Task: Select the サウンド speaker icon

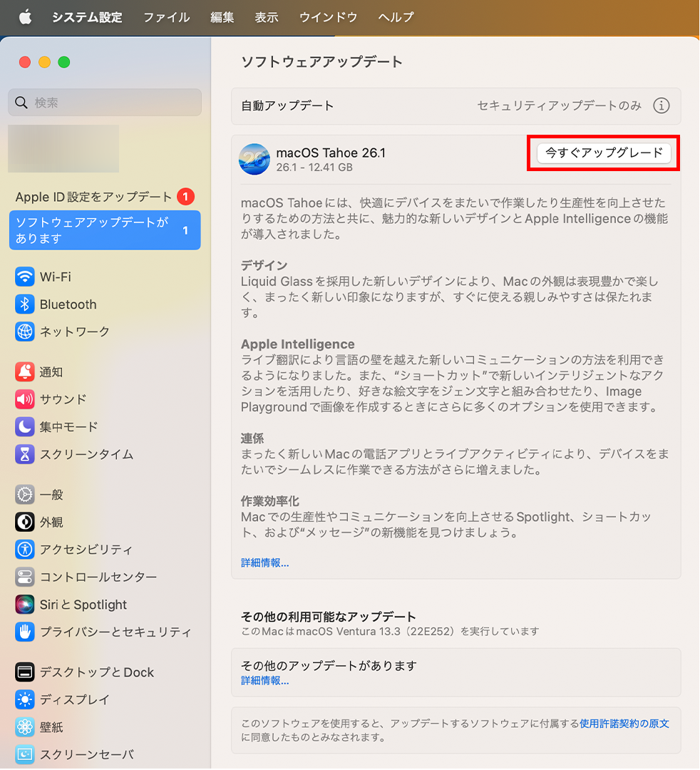Action: tap(25, 399)
